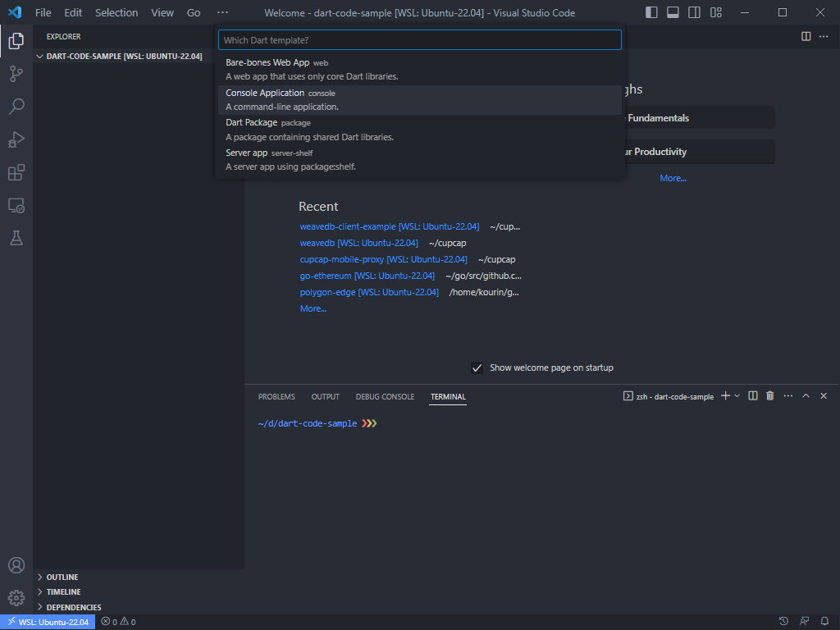Open the Source Control view

[16, 73]
